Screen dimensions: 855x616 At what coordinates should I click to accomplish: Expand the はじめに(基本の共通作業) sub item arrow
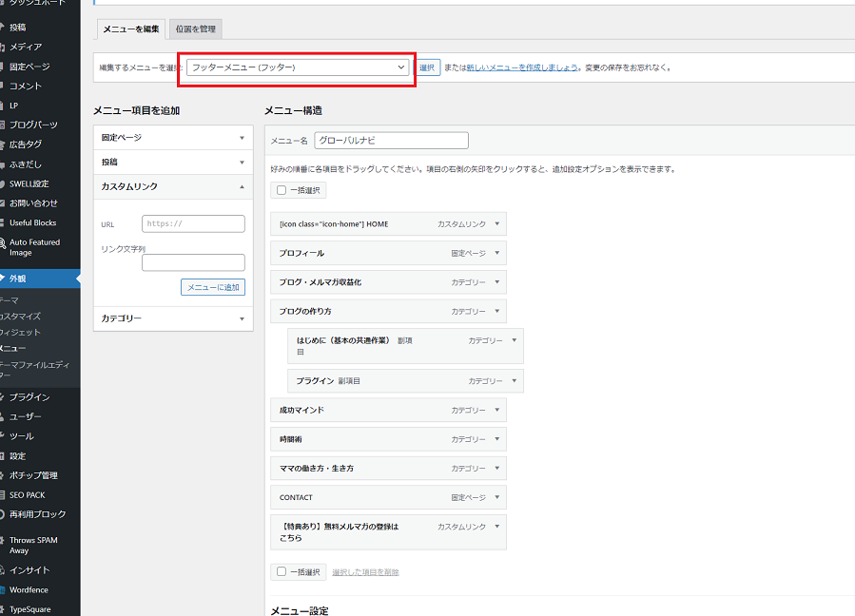[x=515, y=340]
